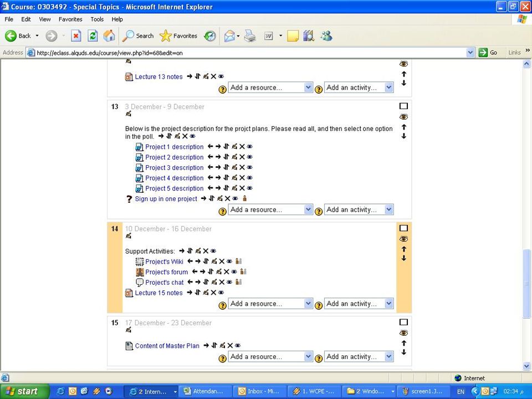This screenshot has height=399, width=532.
Task: Hide Project 5 description via eye icon
Action: point(250,188)
